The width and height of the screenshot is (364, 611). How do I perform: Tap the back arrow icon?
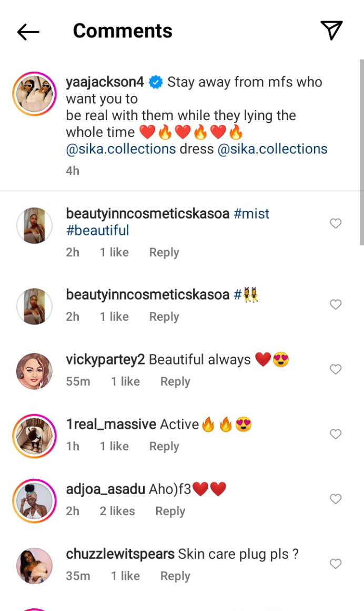tap(28, 32)
